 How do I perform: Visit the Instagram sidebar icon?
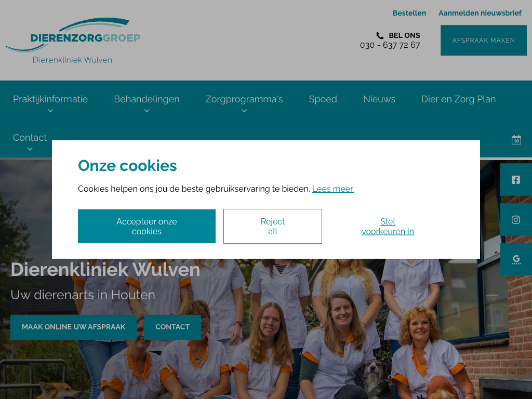point(516,220)
